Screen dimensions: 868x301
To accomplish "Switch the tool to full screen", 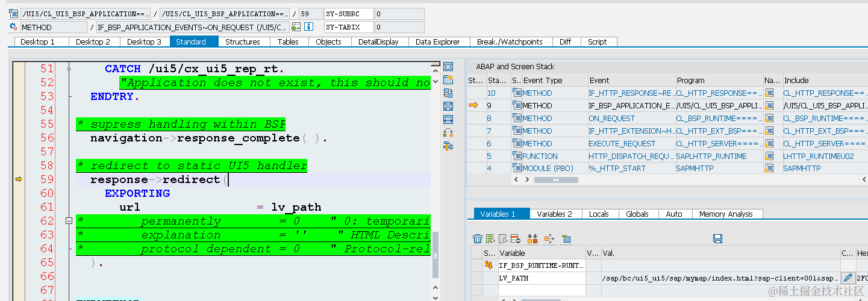I will coord(448,106).
